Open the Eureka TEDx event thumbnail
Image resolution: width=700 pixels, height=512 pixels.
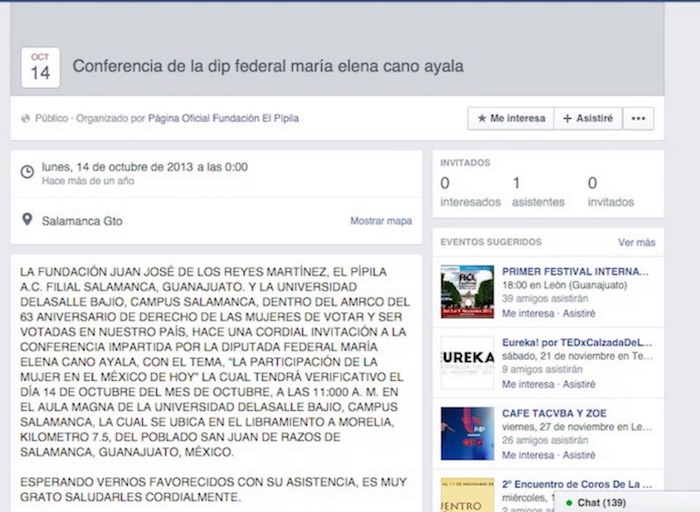click(467, 362)
